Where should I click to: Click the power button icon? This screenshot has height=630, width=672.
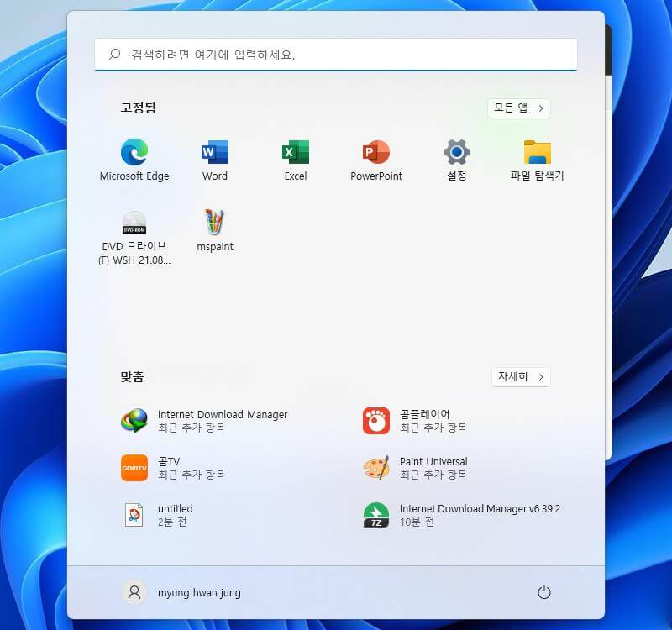pyautogui.click(x=543, y=592)
